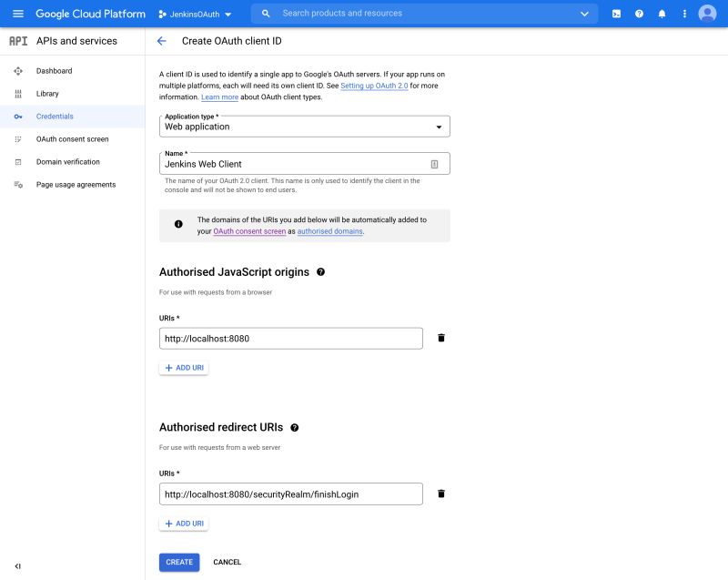Select the Credentials key icon in sidebar
This screenshot has height=580, width=728.
(18, 117)
